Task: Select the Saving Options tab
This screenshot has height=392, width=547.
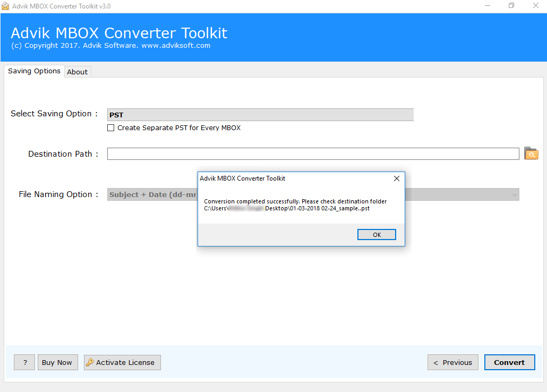Action: click(34, 71)
